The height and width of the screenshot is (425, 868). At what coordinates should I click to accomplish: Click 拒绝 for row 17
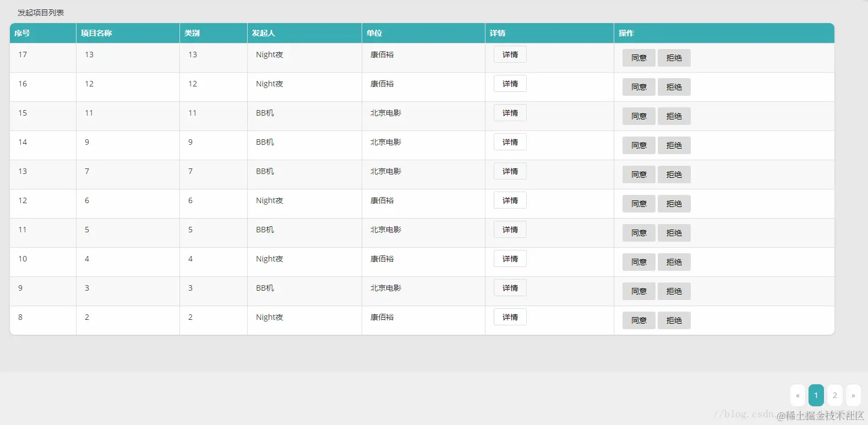tap(674, 58)
